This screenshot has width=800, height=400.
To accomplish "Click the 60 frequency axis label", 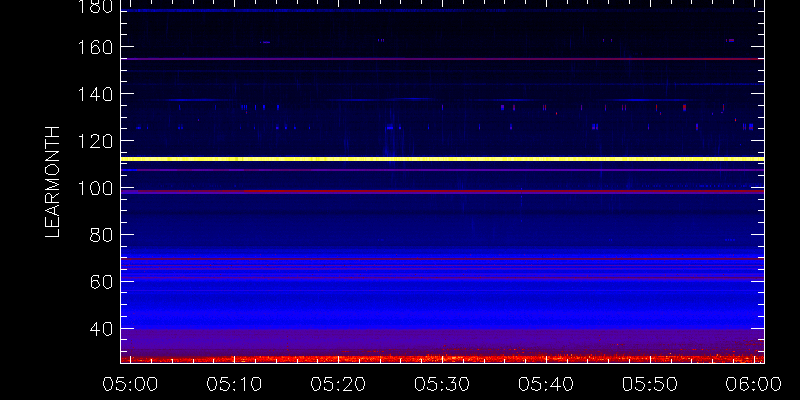I will (101, 282).
